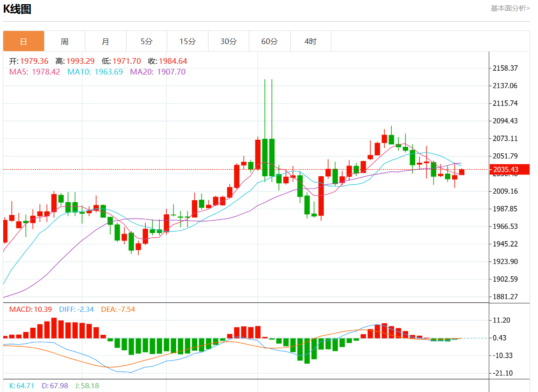The height and width of the screenshot is (392, 538).
Task: Click the 2158.37 price axis label
Action: coord(505,68)
